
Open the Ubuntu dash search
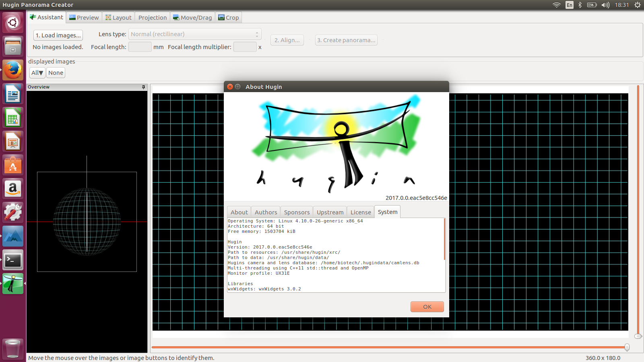click(13, 23)
